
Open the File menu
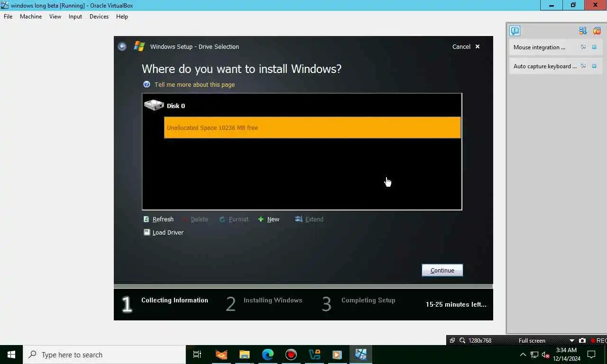point(8,16)
